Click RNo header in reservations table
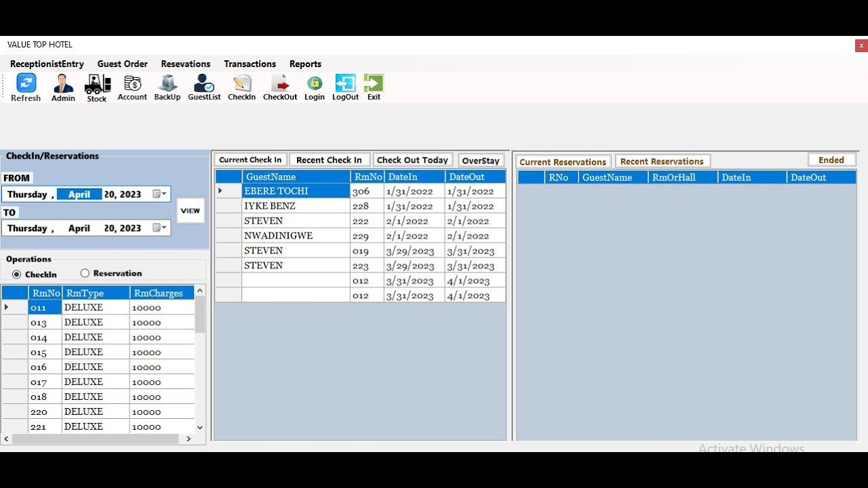 [x=561, y=178]
